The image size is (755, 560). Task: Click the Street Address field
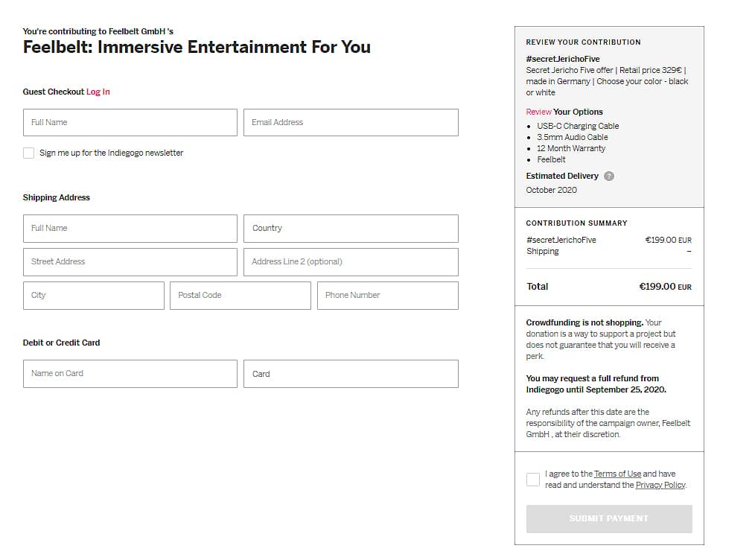coord(130,262)
